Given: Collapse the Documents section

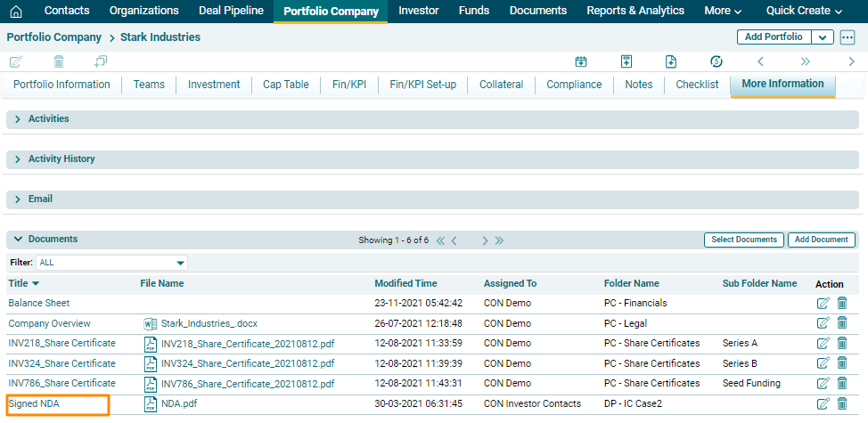Looking at the screenshot, I should (x=18, y=240).
